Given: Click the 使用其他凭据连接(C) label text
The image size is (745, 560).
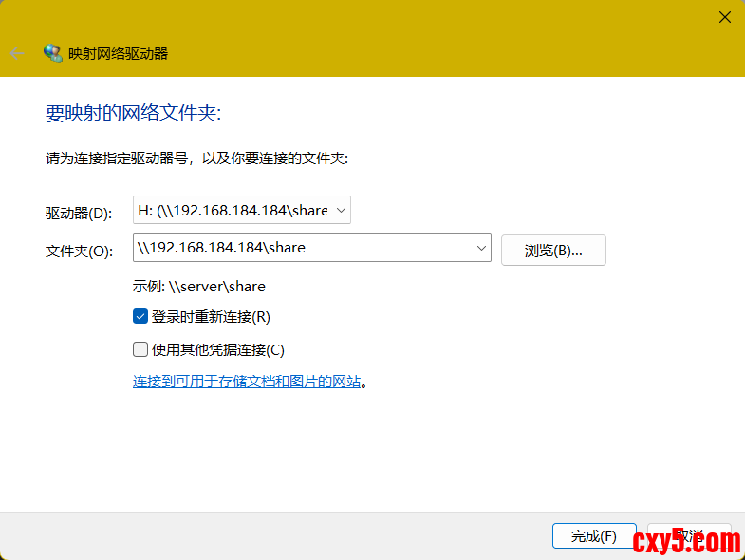Looking at the screenshot, I should 217,349.
